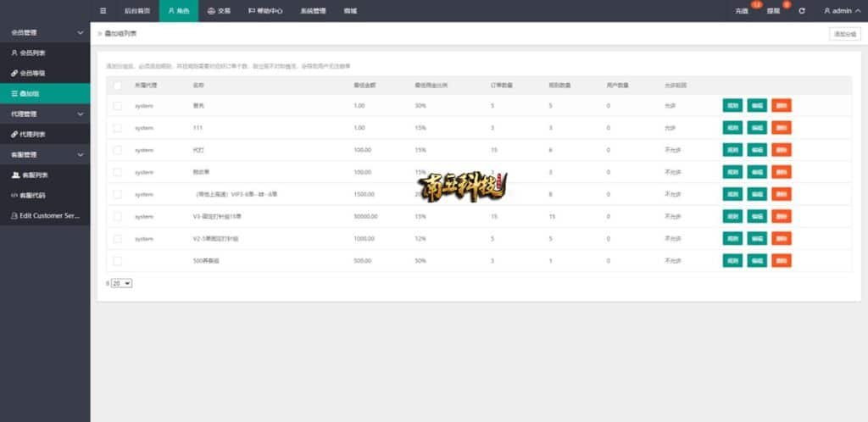Toggle the sidebar hamburger menu icon

tap(103, 11)
